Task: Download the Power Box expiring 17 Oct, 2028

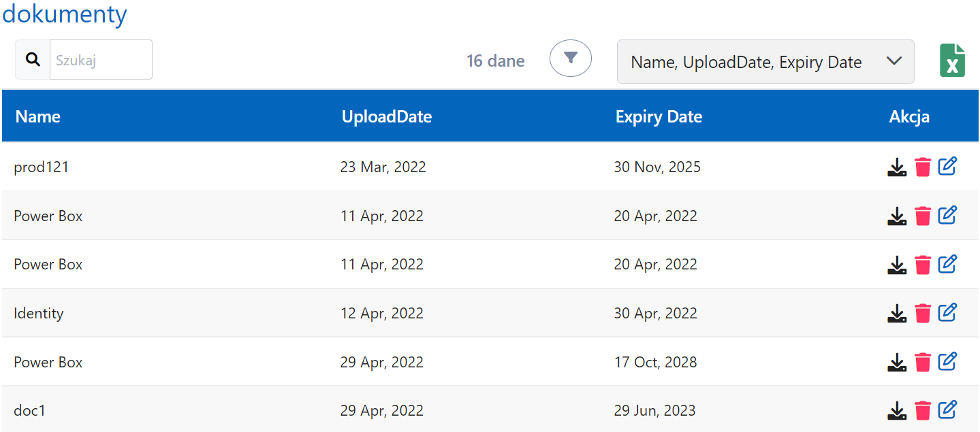Action: point(897,363)
